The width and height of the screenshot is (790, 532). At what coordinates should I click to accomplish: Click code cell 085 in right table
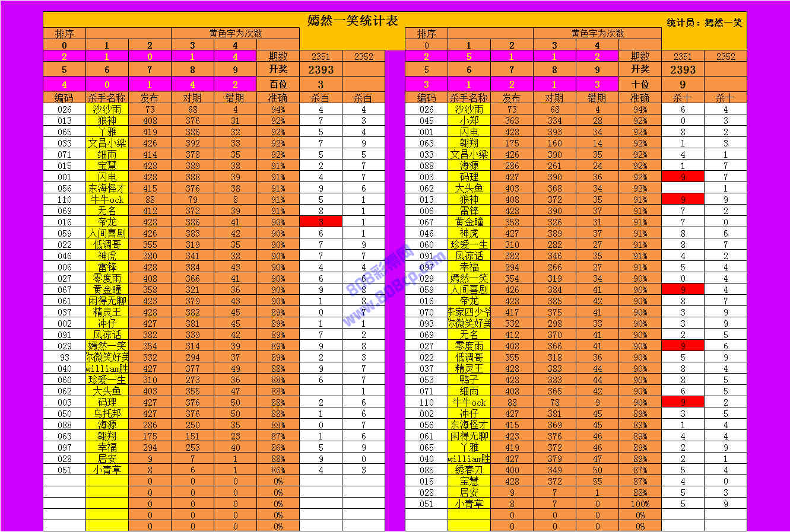426,470
